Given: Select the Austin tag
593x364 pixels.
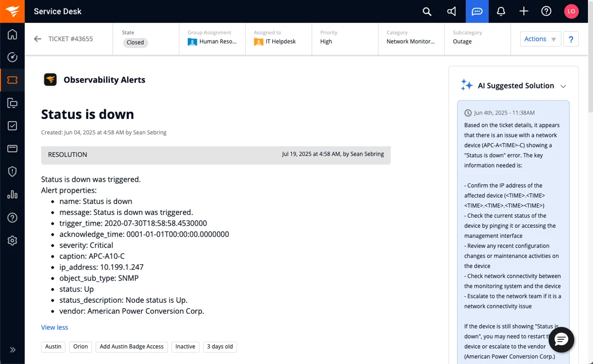Looking at the screenshot, I should click(53, 347).
